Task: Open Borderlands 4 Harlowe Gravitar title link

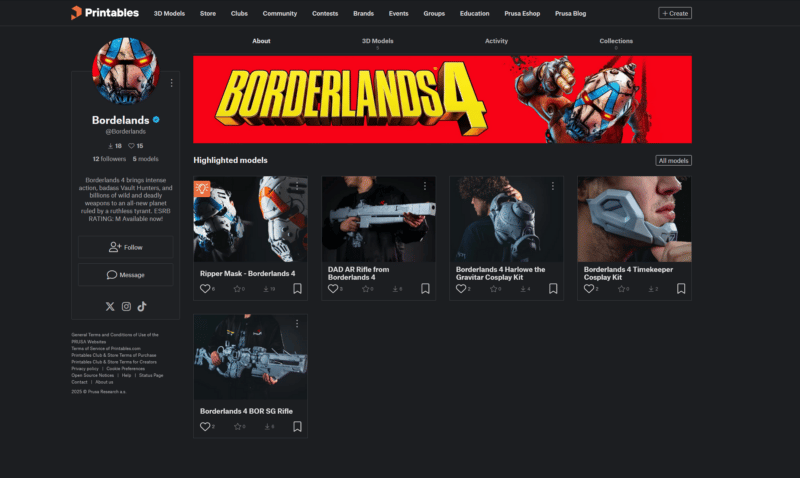Action: 501,273
